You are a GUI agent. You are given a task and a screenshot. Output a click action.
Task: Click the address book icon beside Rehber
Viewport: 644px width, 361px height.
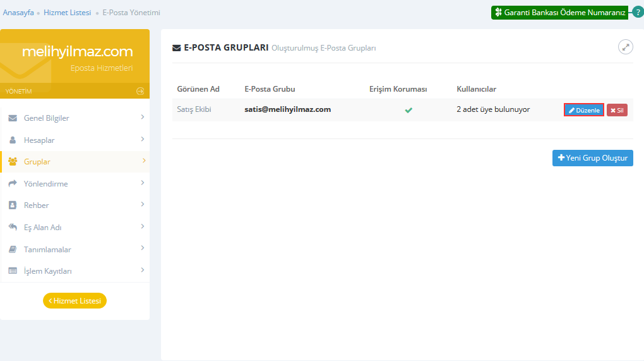[x=13, y=205]
